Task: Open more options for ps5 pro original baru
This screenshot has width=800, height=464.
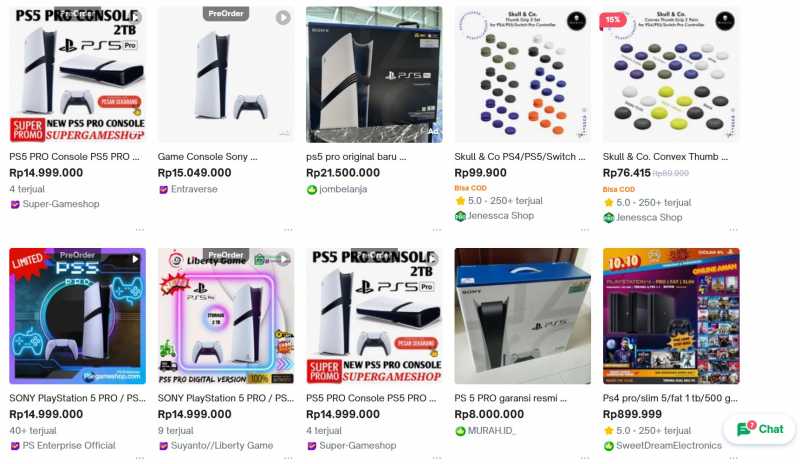Action: click(437, 230)
